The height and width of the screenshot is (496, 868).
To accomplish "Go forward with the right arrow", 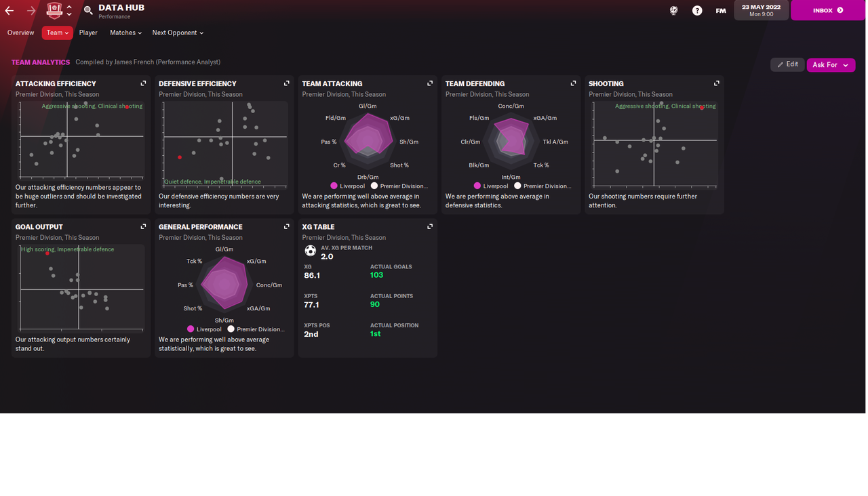I will pos(31,10).
